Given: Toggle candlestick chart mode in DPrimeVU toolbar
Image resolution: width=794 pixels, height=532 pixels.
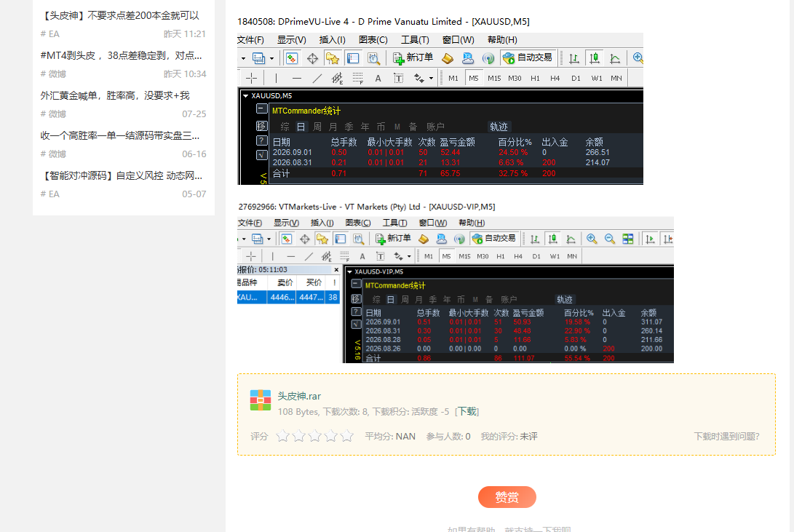Looking at the screenshot, I should [x=595, y=58].
